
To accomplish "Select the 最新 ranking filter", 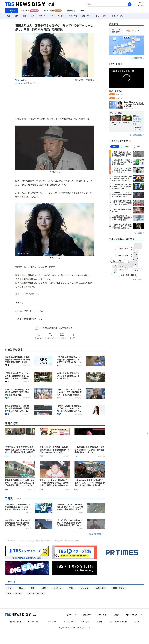I will coord(115,146).
